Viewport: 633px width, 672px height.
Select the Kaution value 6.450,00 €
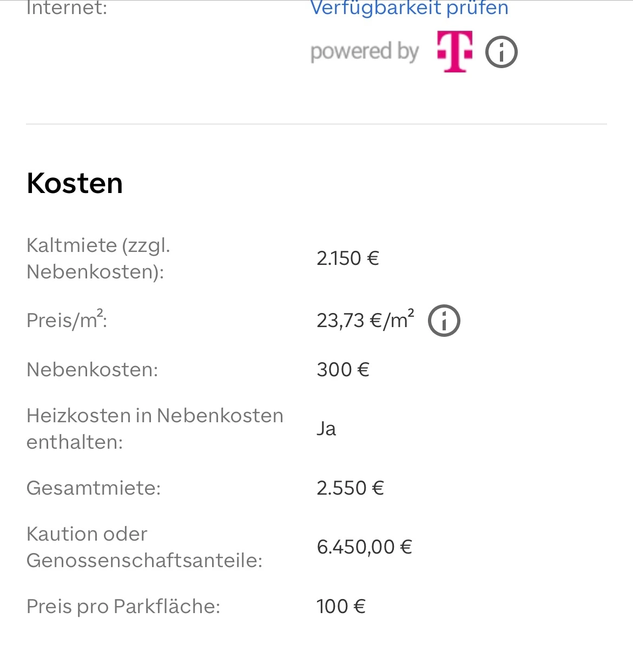(x=365, y=547)
